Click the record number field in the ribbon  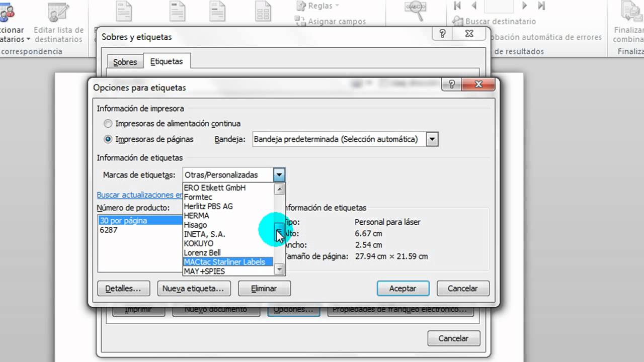click(499, 6)
